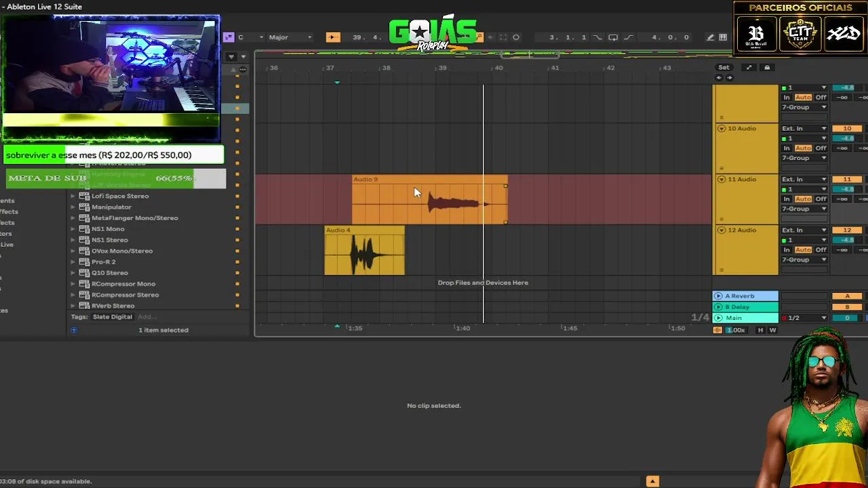The image size is (868, 488).
Task: Click the scale mode icon beside C
Action: coord(229,37)
